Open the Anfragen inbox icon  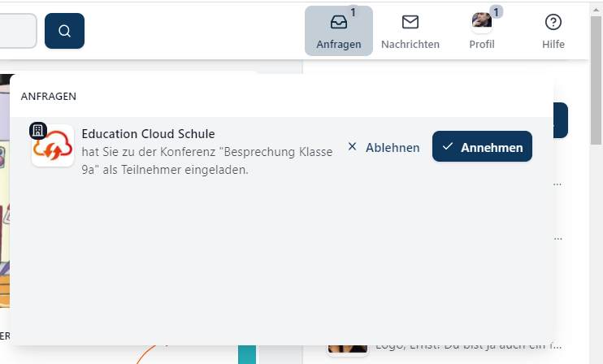[x=338, y=22]
